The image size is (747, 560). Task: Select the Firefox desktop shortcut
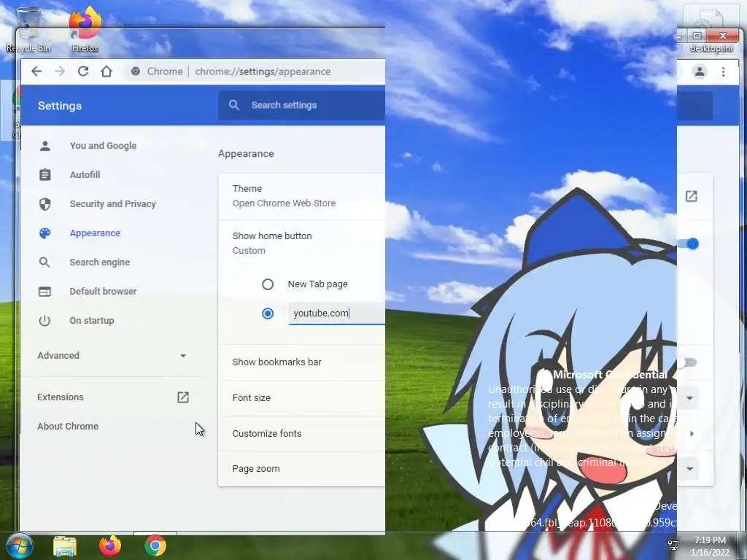(85, 29)
